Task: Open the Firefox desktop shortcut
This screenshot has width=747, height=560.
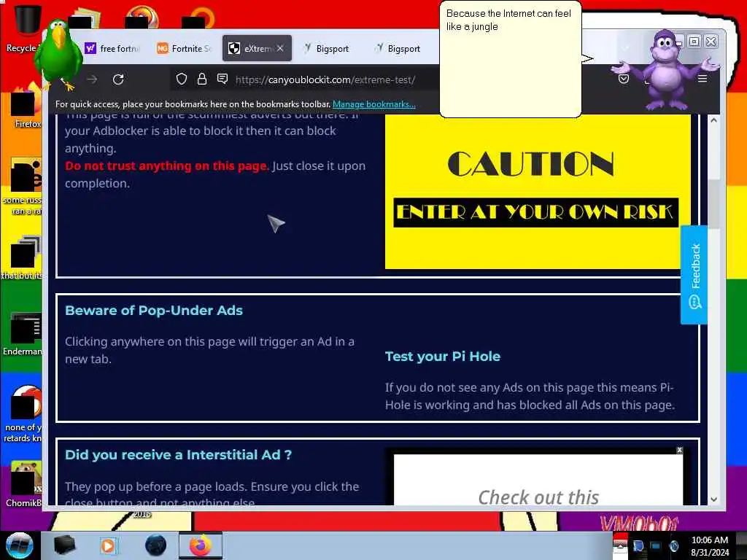Action: point(27,106)
